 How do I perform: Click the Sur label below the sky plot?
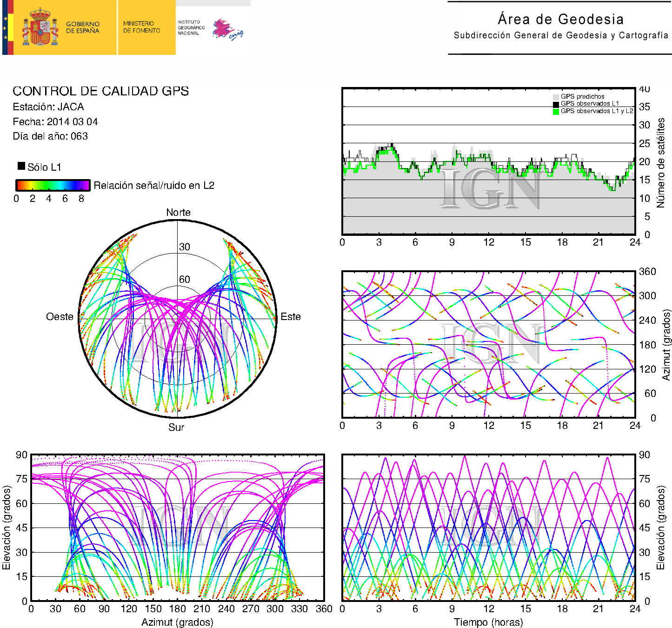pos(176,427)
